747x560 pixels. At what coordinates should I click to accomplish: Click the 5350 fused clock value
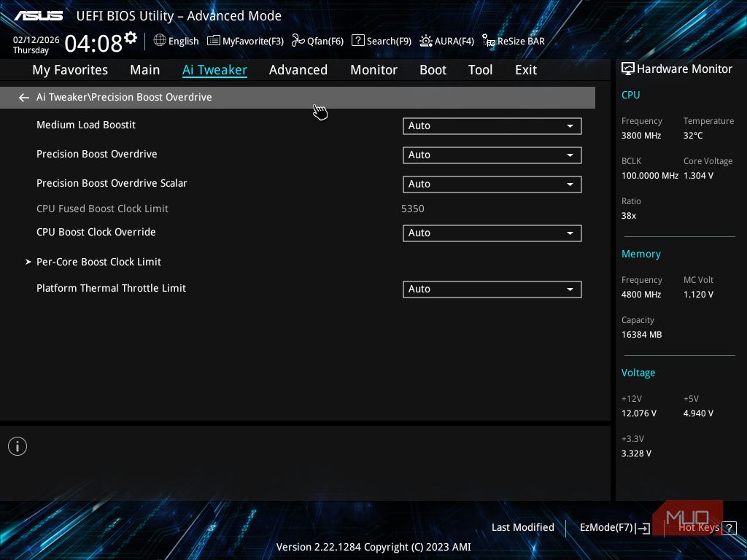(x=413, y=209)
